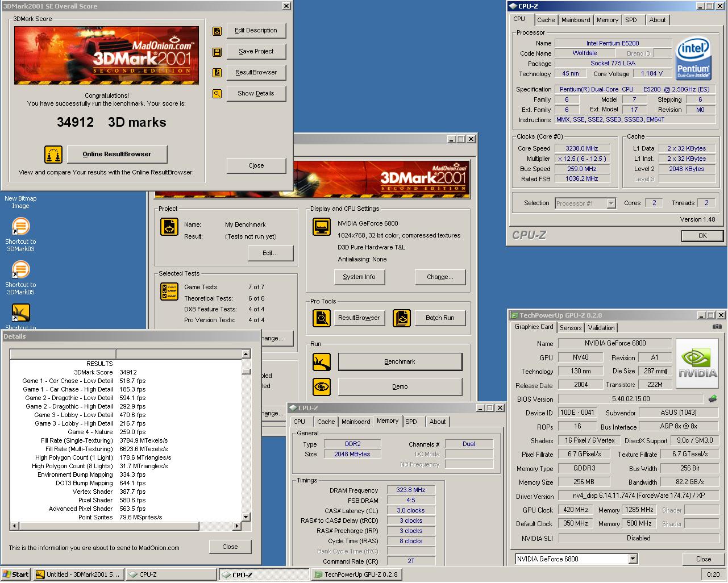Click the Save Project button
Viewport: 728px width, 583px height.
(x=256, y=52)
